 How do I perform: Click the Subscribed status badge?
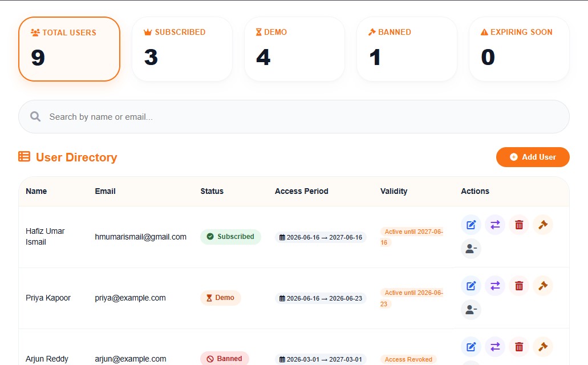click(x=230, y=237)
